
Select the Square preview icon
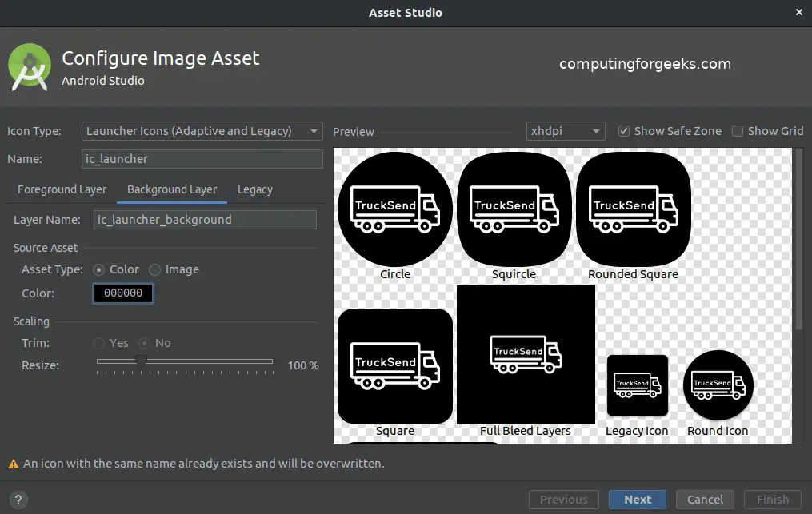coord(395,366)
